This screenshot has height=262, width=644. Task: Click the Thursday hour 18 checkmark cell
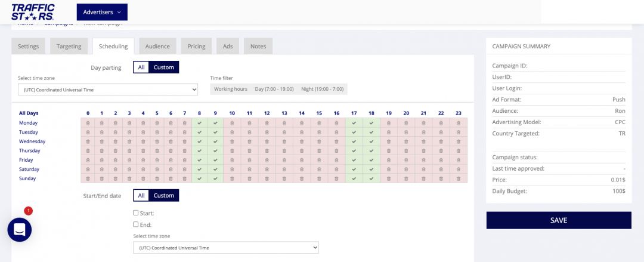coord(371,150)
